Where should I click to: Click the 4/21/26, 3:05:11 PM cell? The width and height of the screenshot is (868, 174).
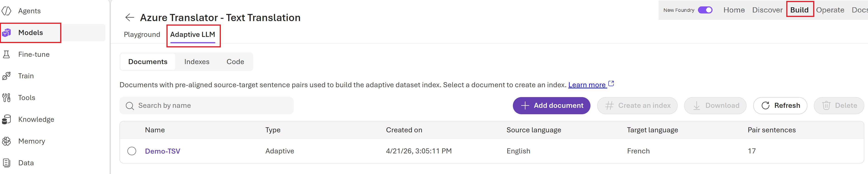[419, 151]
